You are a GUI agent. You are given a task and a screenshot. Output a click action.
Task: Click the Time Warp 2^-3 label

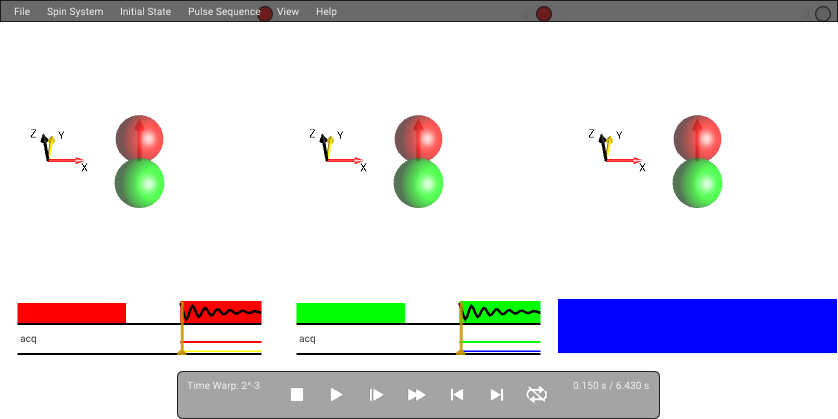pos(223,385)
